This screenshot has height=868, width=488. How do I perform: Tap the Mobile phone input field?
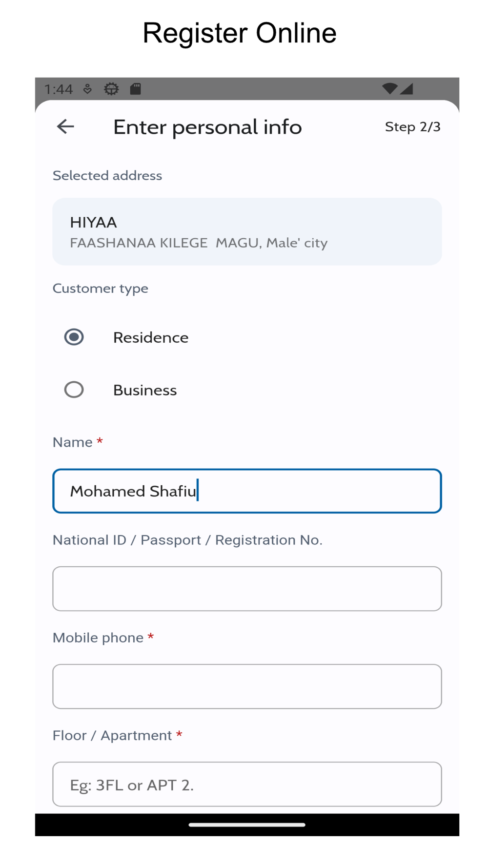click(x=247, y=686)
